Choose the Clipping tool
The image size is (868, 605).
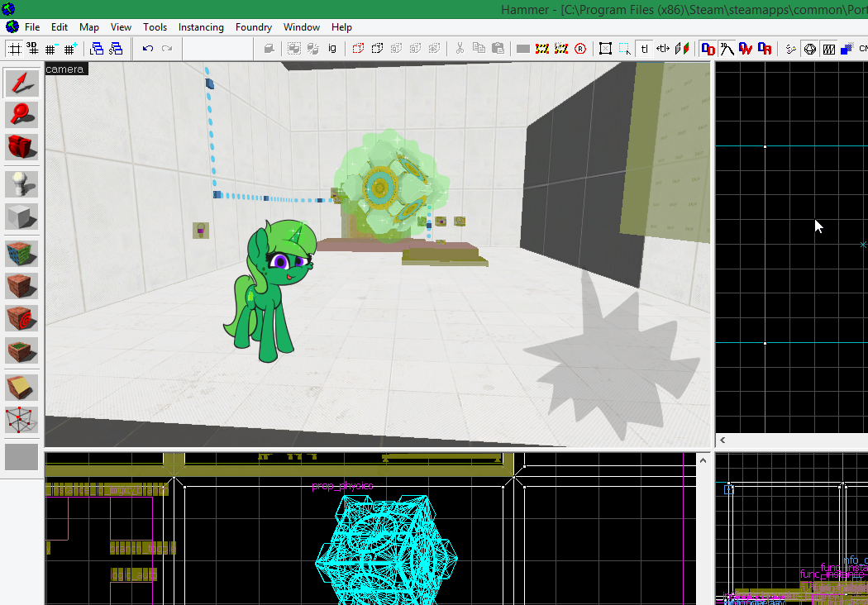21,388
